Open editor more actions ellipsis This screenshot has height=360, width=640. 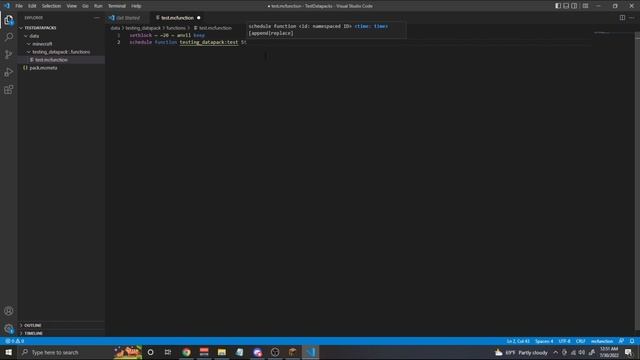[631, 18]
